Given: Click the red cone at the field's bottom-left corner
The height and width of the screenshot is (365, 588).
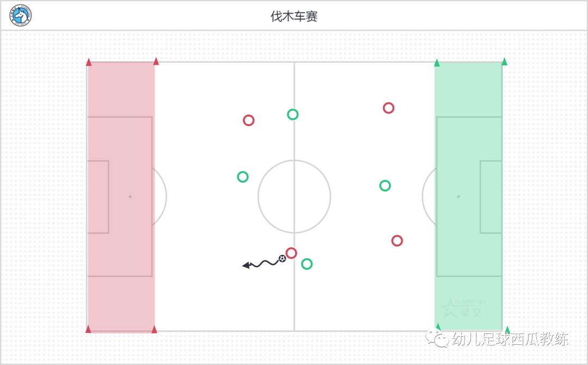Looking at the screenshot, I should coord(88,329).
